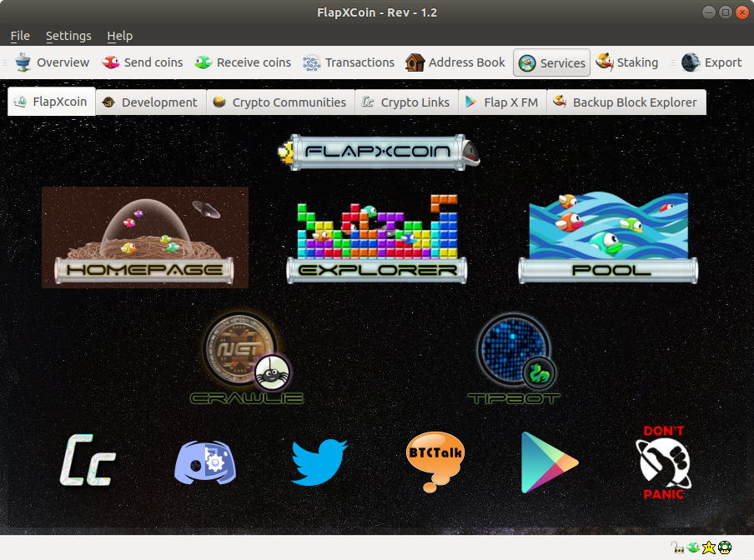Open the File menu

(x=20, y=36)
